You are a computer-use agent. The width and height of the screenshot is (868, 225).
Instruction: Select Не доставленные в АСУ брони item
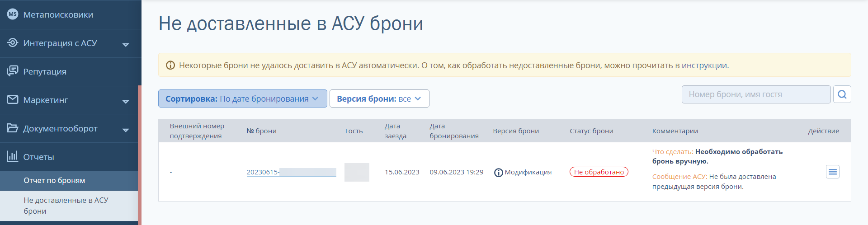click(x=66, y=206)
